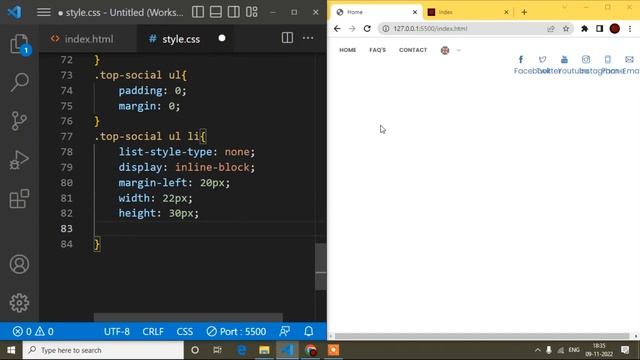Open a new browser tab
This screenshot has width=640, height=360.
[524, 12]
